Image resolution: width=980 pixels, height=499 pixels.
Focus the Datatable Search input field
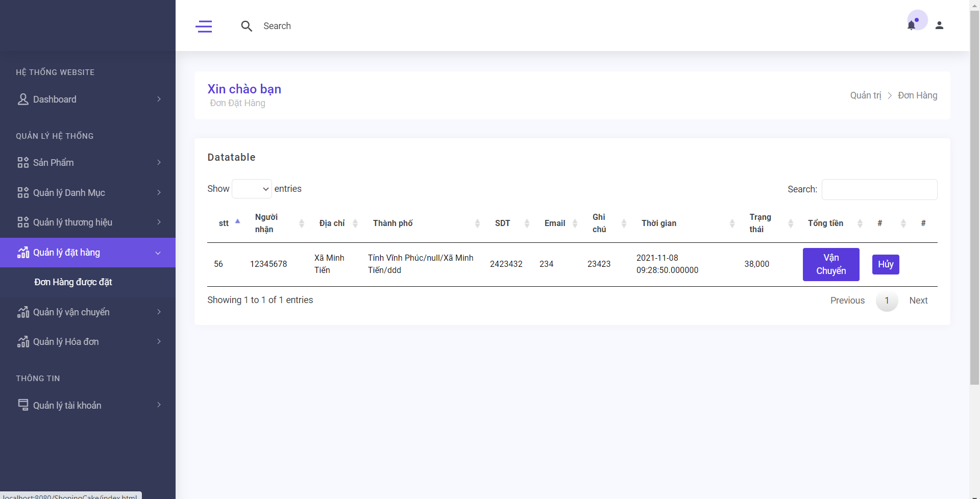point(879,189)
